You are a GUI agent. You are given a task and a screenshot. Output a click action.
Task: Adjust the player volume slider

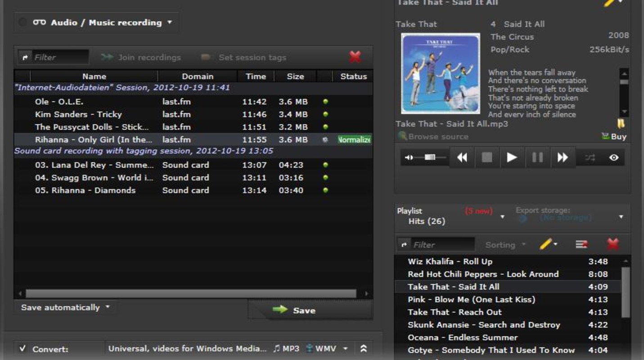click(430, 157)
